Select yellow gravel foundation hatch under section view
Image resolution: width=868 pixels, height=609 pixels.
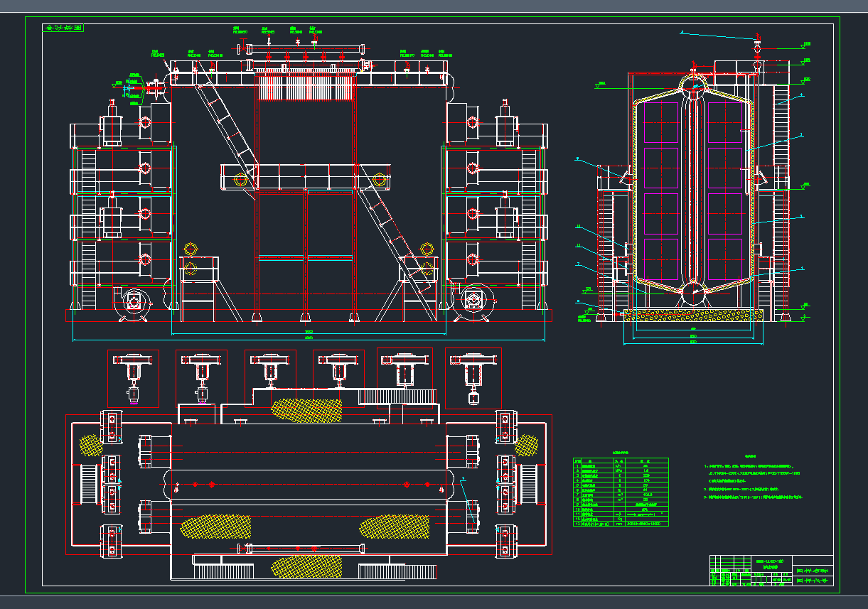coord(693,313)
